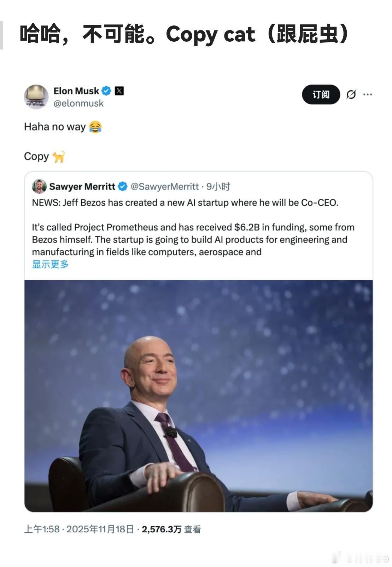The width and height of the screenshot is (392, 567).
Task: Open Sawyer Merritt's small avatar
Action: [39, 186]
